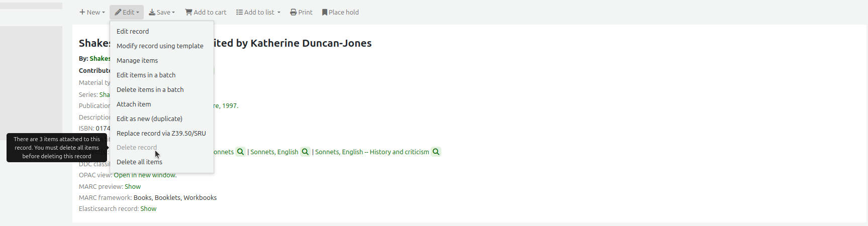Choose Replace record via Z39.50/SRU
The image size is (868, 226).
click(x=161, y=133)
